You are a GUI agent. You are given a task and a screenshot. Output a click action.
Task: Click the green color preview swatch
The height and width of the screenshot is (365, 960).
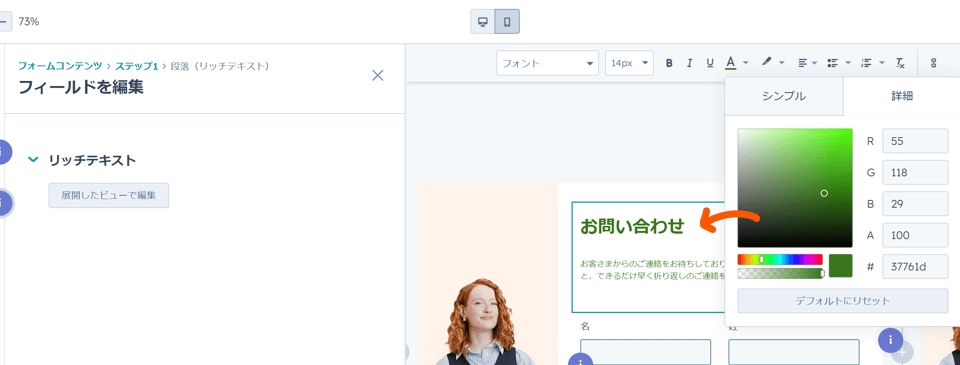pos(841,266)
